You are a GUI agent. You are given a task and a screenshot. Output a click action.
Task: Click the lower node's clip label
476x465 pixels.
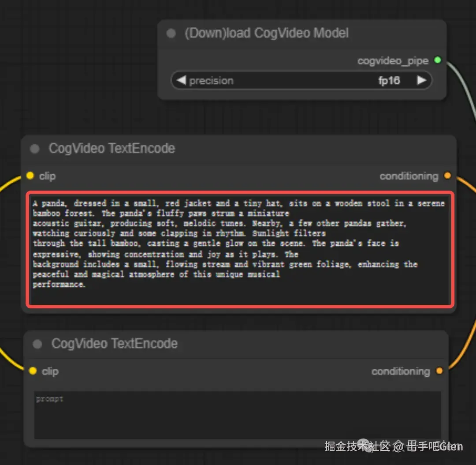50,371
